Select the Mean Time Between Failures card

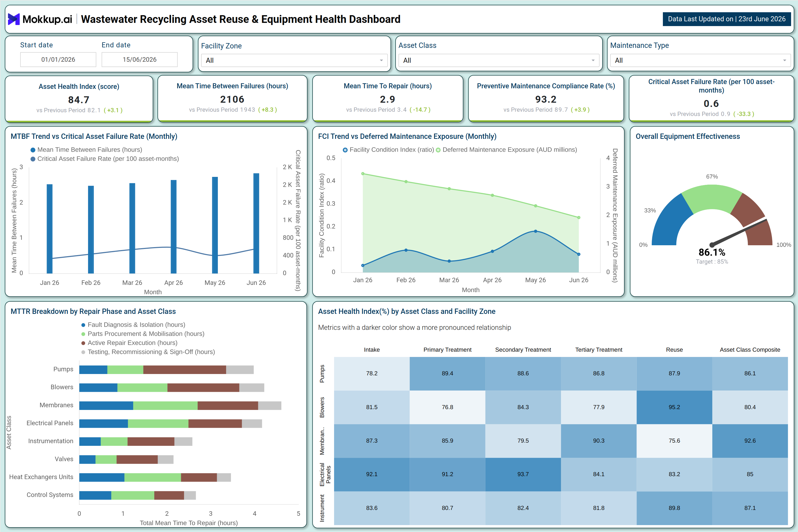coord(232,98)
